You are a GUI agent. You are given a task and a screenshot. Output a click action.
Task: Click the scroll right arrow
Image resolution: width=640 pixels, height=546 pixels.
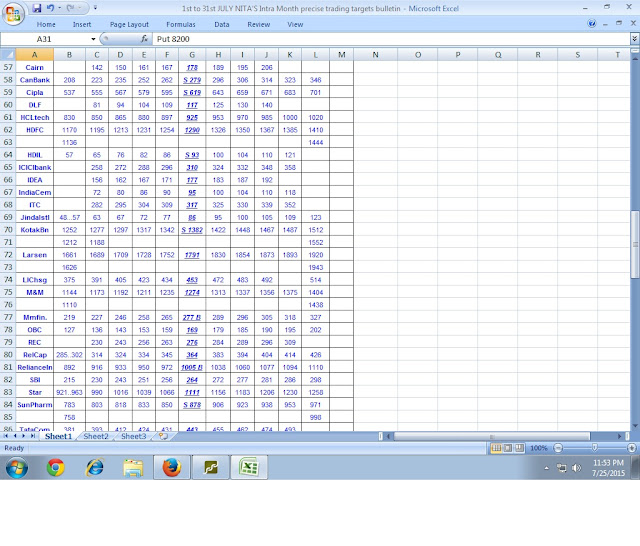tap(620, 436)
